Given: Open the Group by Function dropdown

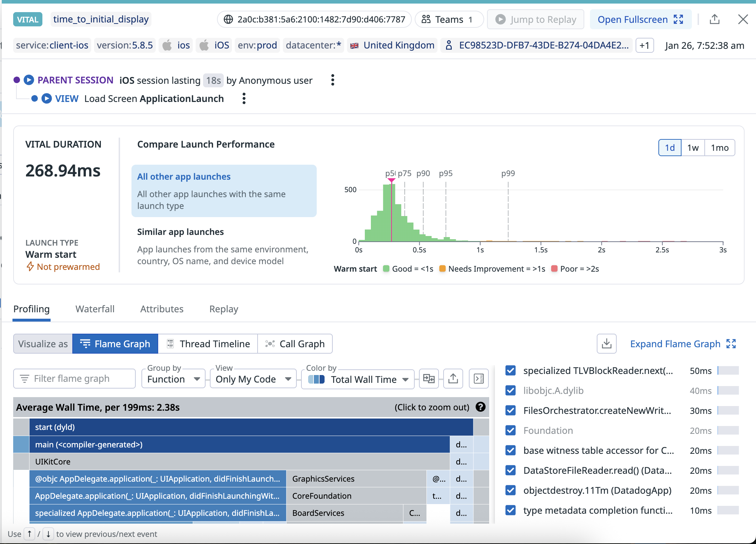Looking at the screenshot, I should coord(174,379).
